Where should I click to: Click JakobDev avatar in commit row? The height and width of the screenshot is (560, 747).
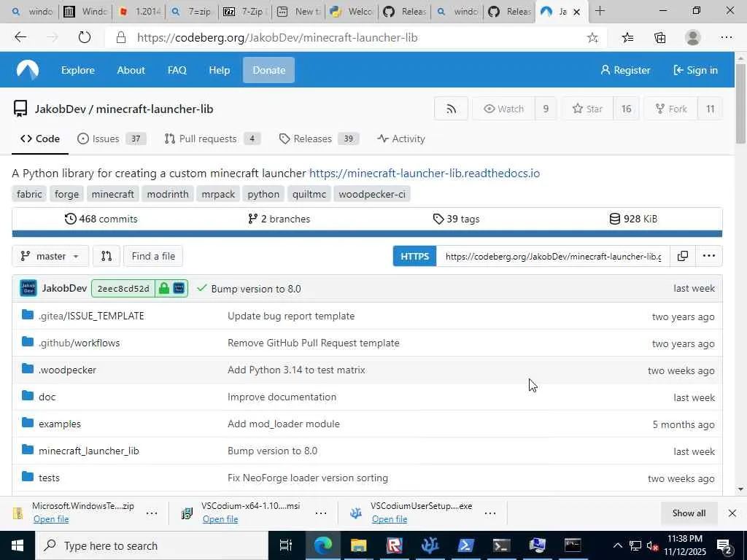[28, 289]
